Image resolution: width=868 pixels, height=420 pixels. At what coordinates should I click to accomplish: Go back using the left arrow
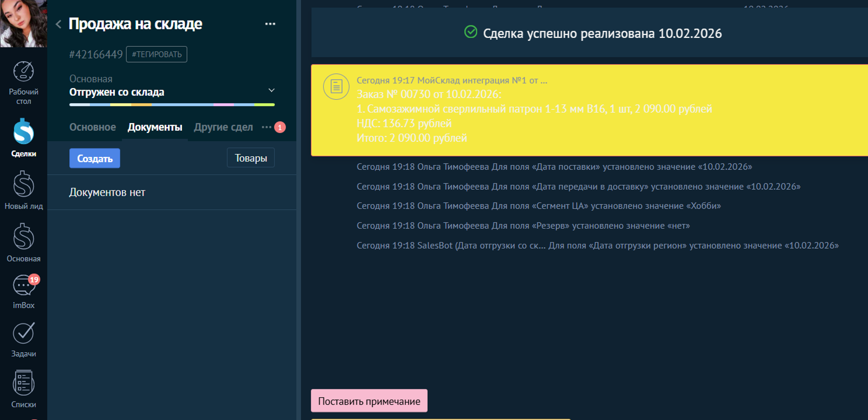click(x=58, y=24)
